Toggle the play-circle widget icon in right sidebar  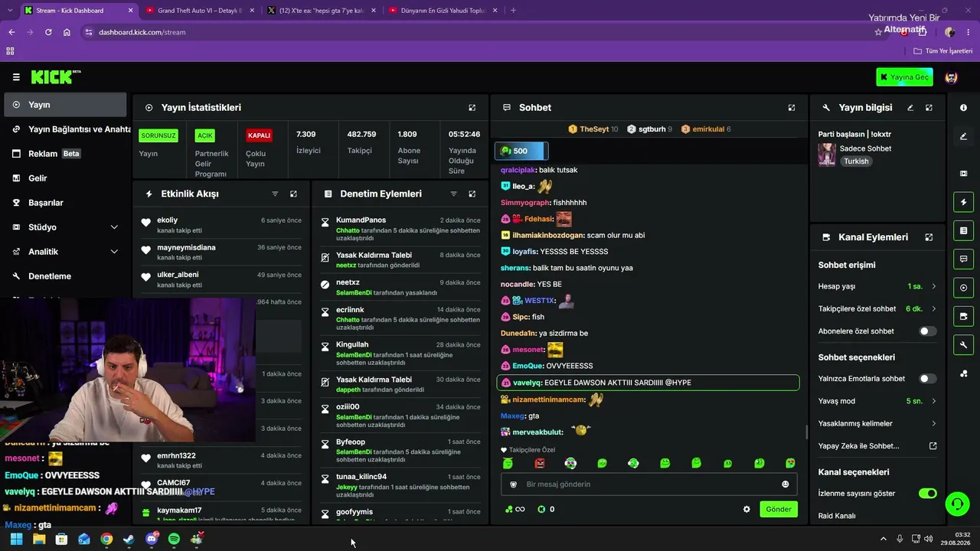tap(963, 288)
